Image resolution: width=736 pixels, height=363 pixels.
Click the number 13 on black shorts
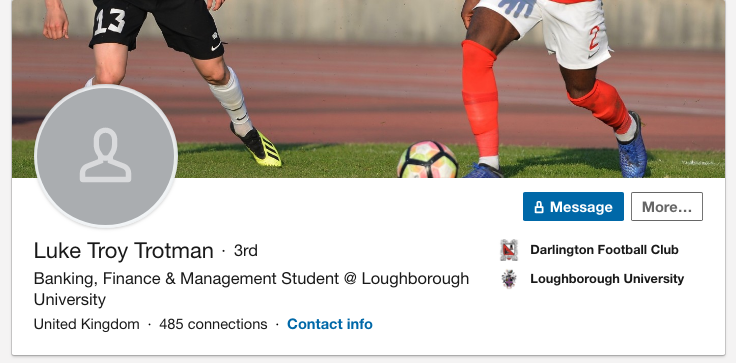(x=109, y=22)
